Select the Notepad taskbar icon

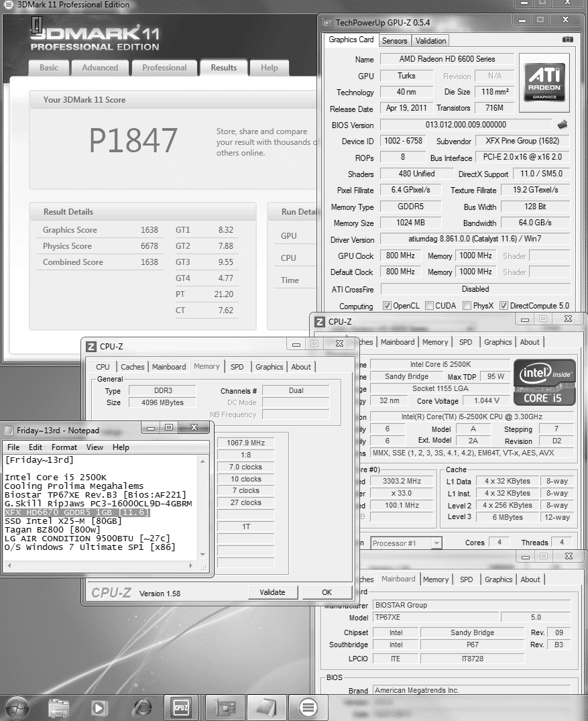[x=267, y=708]
